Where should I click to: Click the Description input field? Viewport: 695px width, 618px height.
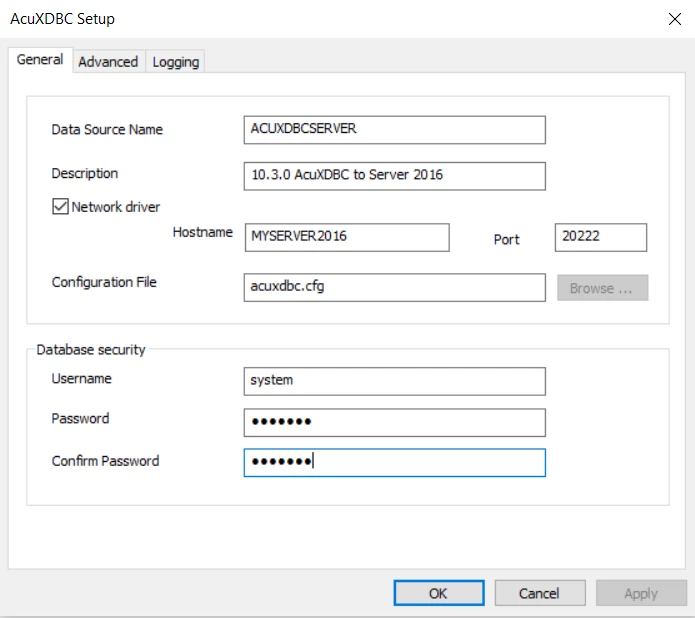point(394,176)
